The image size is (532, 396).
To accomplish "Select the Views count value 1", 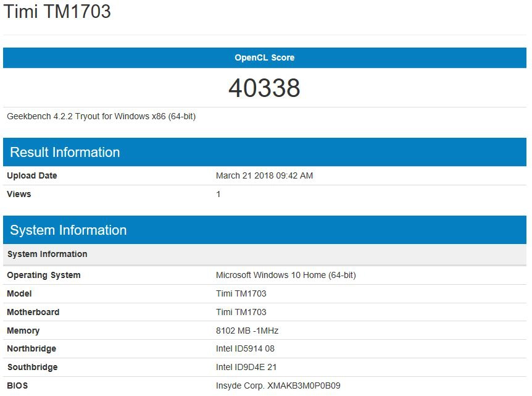I will coord(218,194).
